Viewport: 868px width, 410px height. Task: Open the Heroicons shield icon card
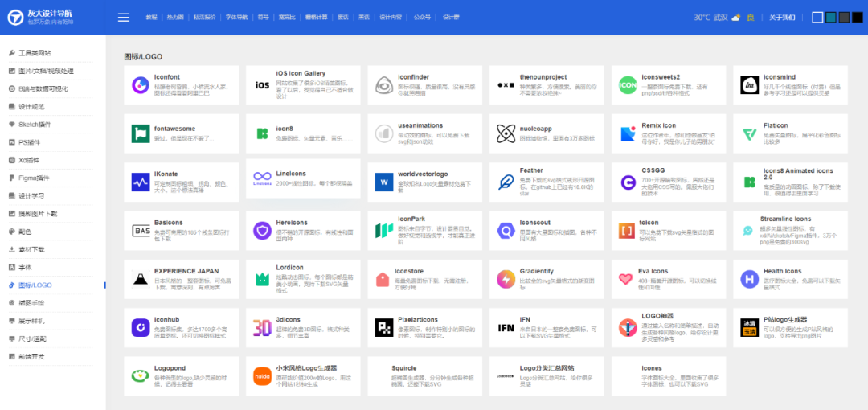click(303, 231)
